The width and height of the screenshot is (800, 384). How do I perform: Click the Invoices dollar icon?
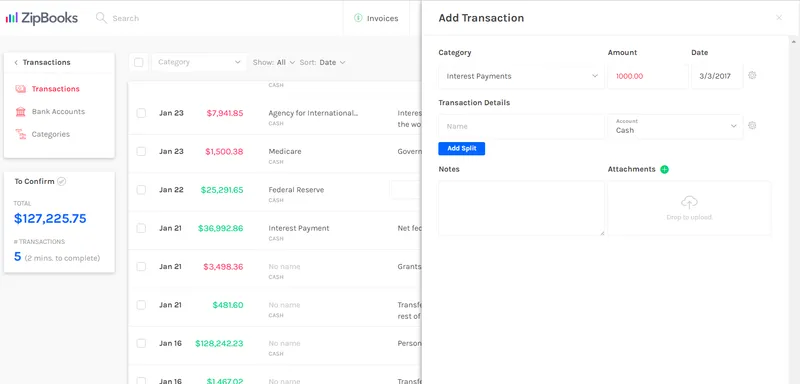point(358,18)
